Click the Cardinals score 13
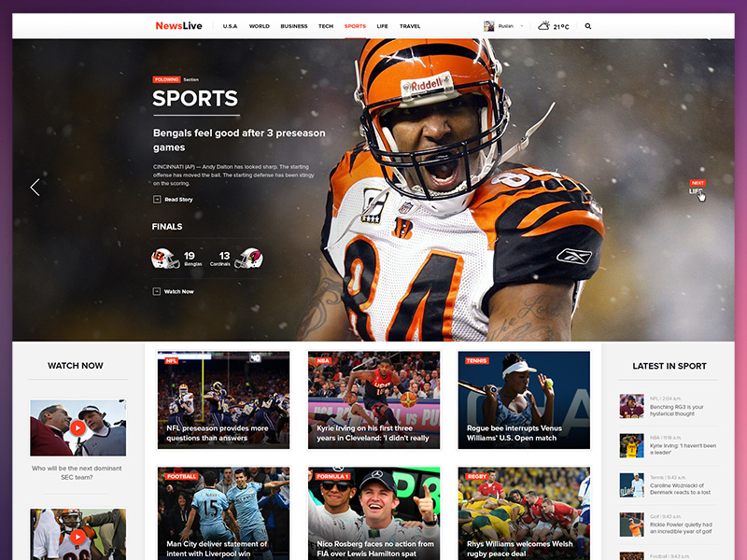 (224, 256)
